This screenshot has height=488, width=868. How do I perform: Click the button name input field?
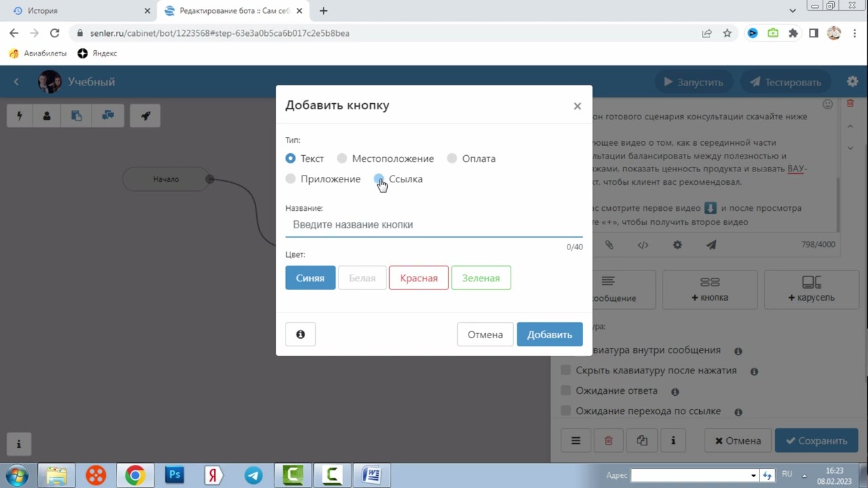(x=434, y=224)
